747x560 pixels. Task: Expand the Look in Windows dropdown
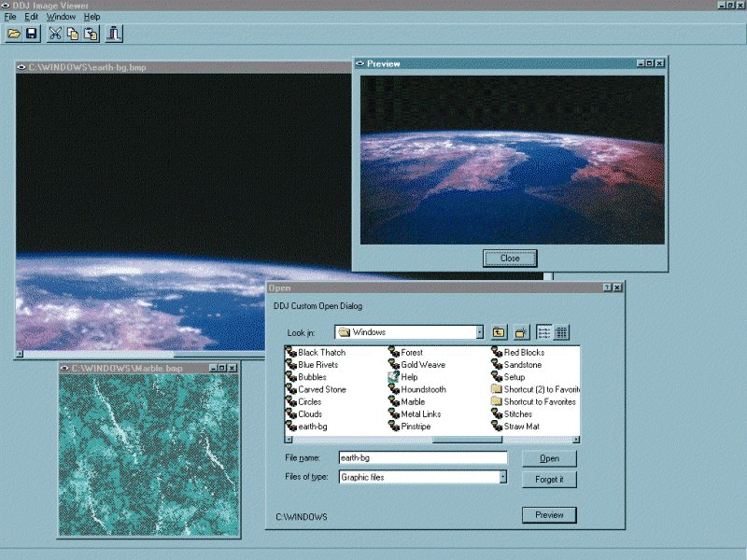(479, 332)
